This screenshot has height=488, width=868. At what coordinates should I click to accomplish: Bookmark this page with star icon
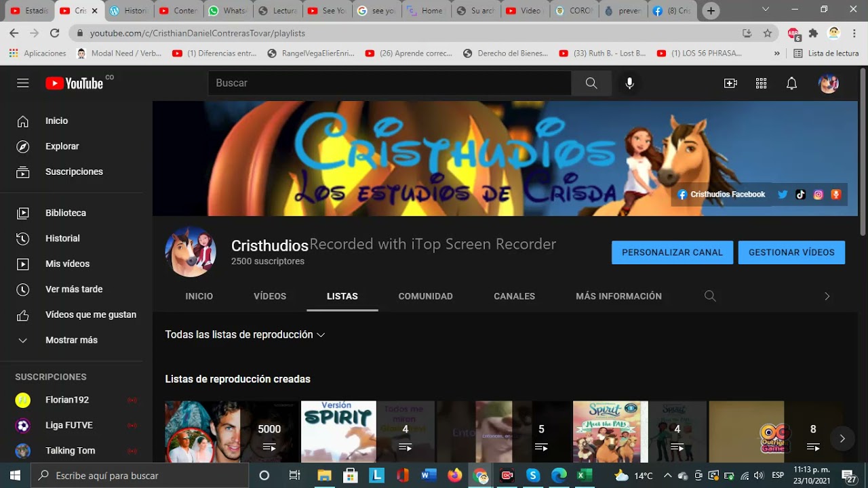(768, 33)
